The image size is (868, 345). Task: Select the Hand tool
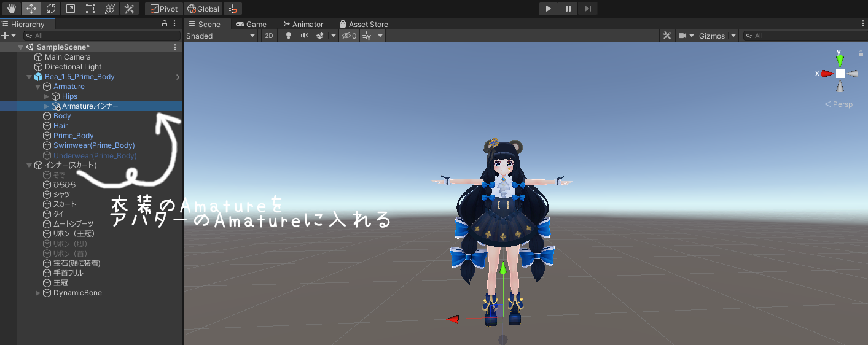click(x=10, y=9)
